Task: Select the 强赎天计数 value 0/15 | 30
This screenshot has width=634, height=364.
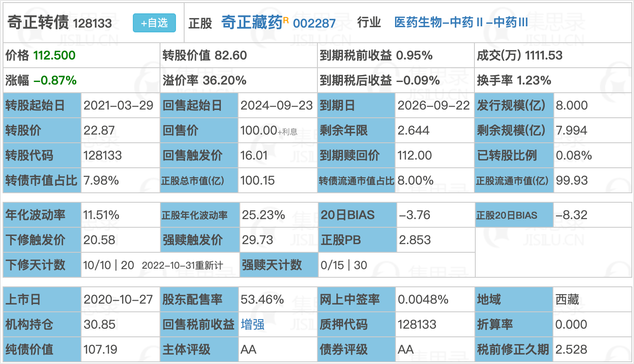Action: (344, 265)
